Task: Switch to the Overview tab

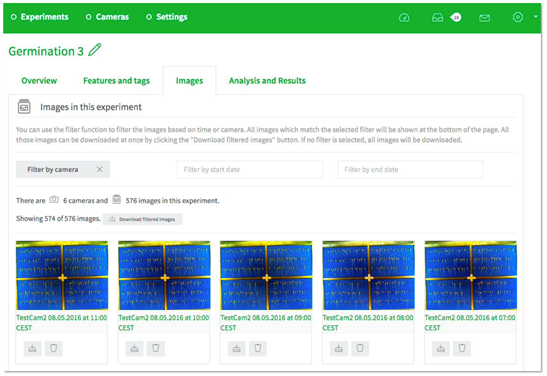Action: (39, 81)
